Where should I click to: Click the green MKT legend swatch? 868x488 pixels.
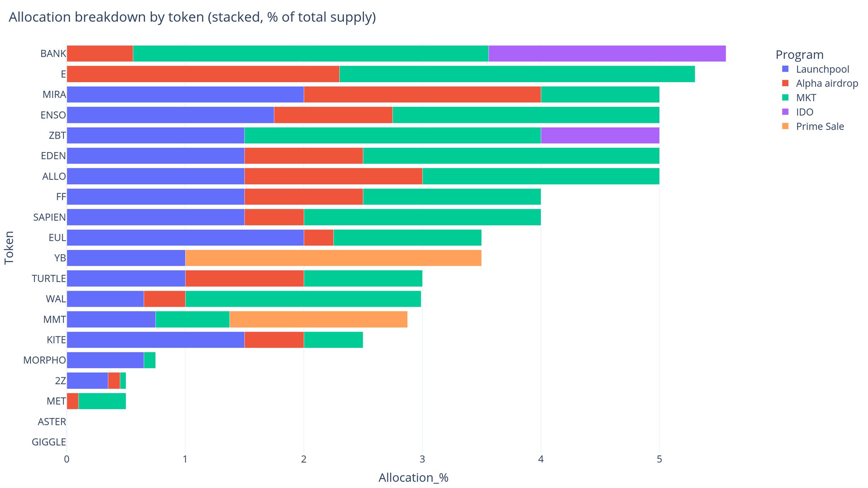pyautogui.click(x=785, y=98)
